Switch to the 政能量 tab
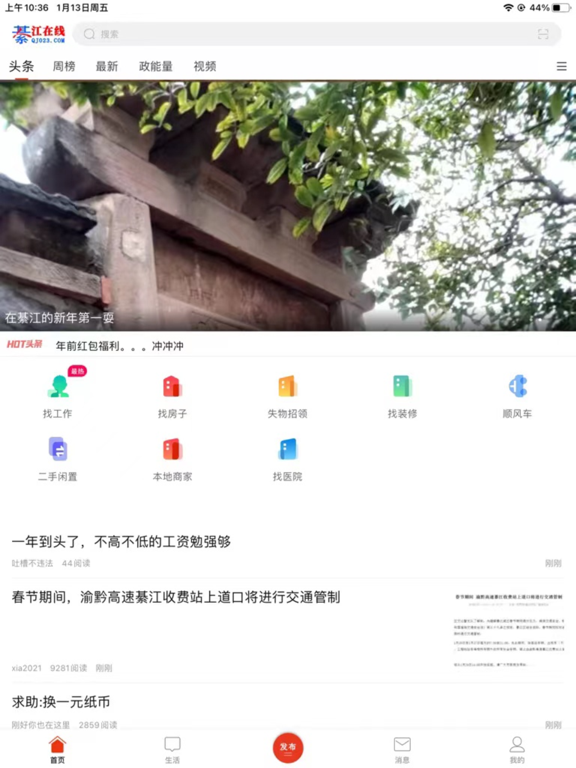Image resolution: width=576 pixels, height=768 pixels. click(x=156, y=67)
